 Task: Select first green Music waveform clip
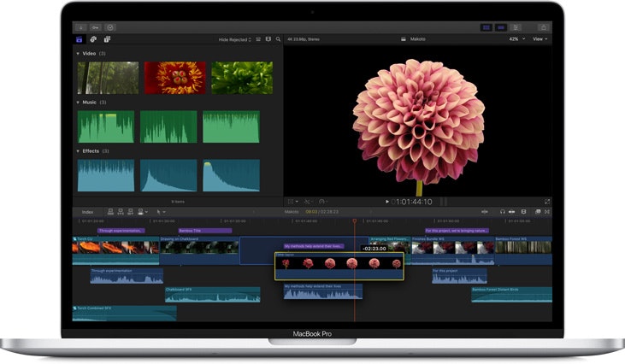coord(106,126)
